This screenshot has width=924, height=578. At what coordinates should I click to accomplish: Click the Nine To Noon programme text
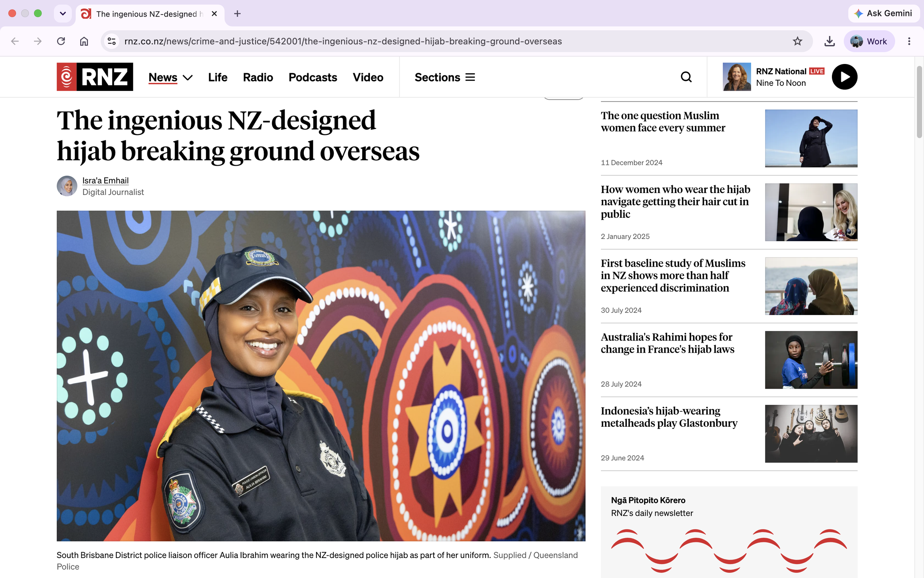click(781, 83)
